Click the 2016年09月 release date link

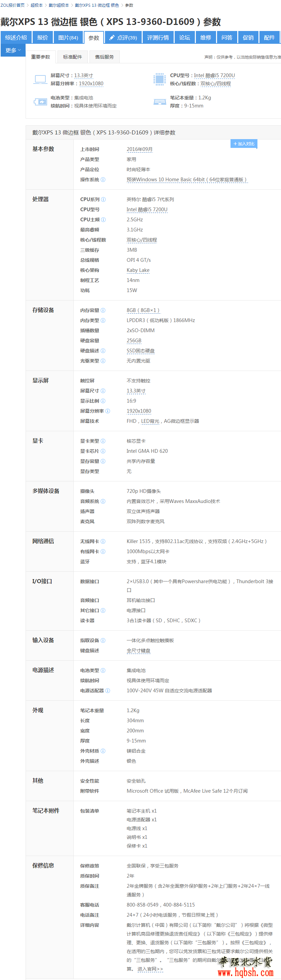[x=140, y=149]
